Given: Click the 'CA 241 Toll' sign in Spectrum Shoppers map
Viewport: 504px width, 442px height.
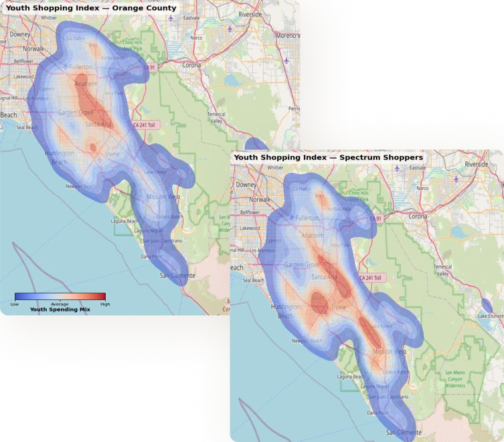Looking at the screenshot, I should tap(370, 278).
